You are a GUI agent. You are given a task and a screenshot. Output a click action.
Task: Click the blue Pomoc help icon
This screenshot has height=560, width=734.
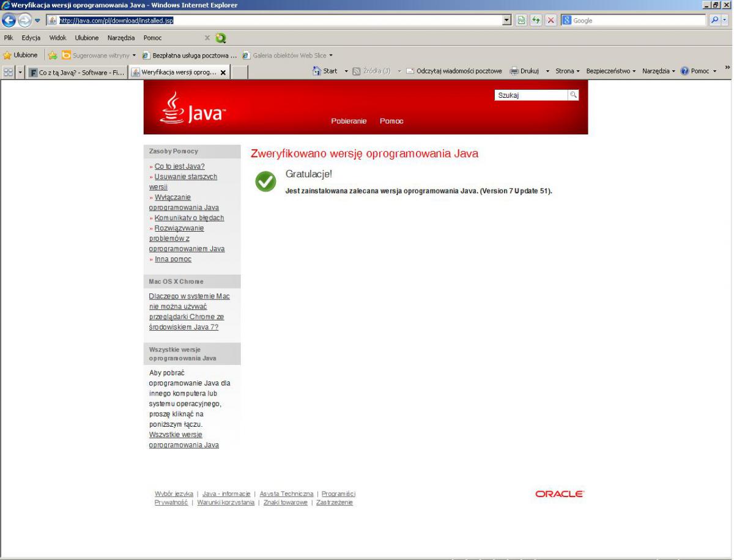686,71
